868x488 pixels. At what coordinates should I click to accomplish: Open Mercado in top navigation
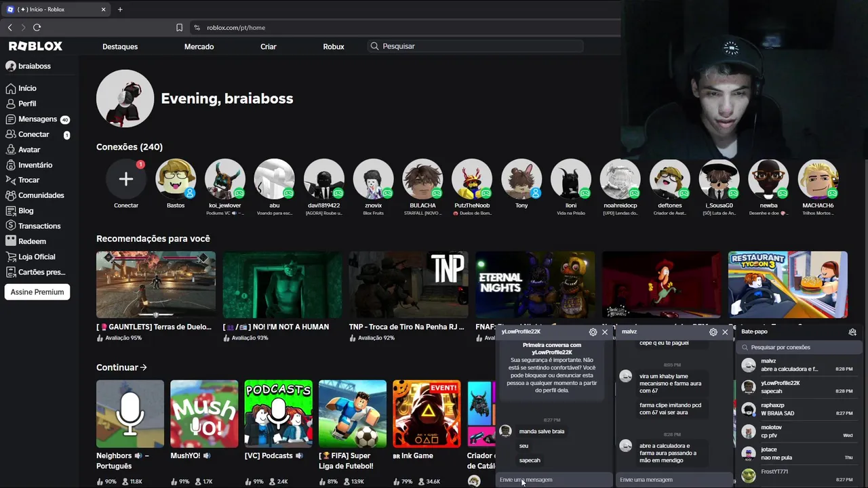[199, 47]
